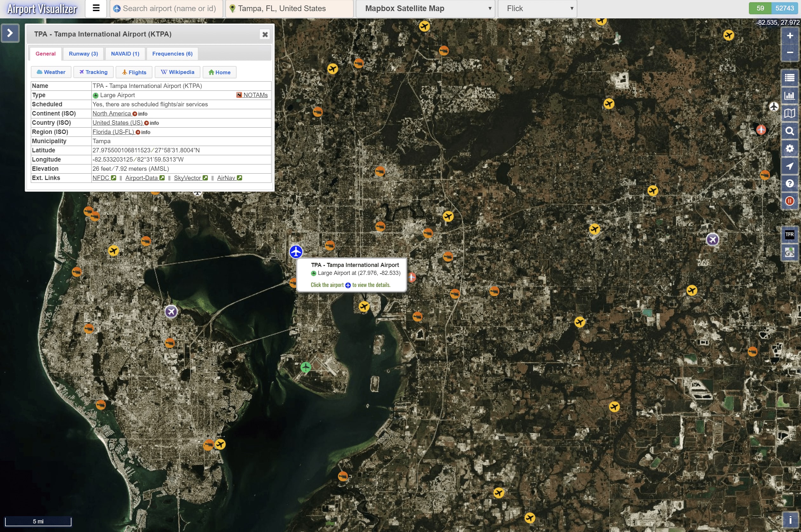Switch to the Runway (3) tab
Image resolution: width=801 pixels, height=532 pixels.
pos(84,54)
